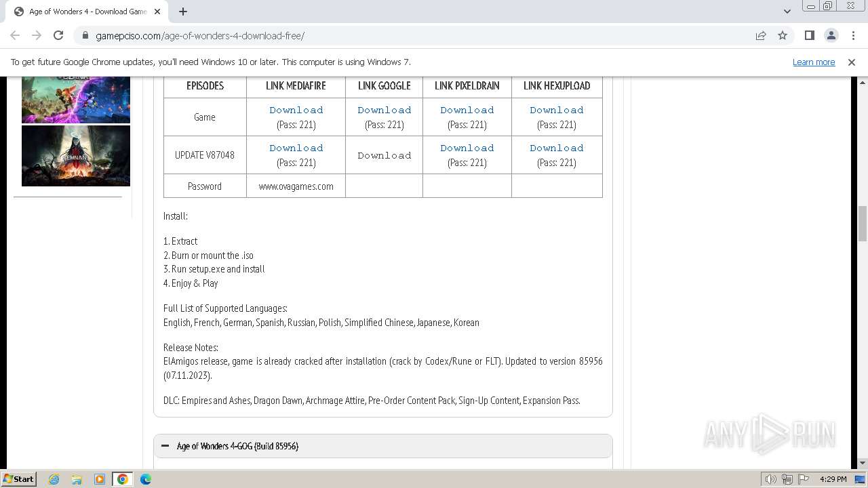Click the LINK MEDIAFIRE column header
The width and height of the screenshot is (868, 488).
click(x=296, y=85)
